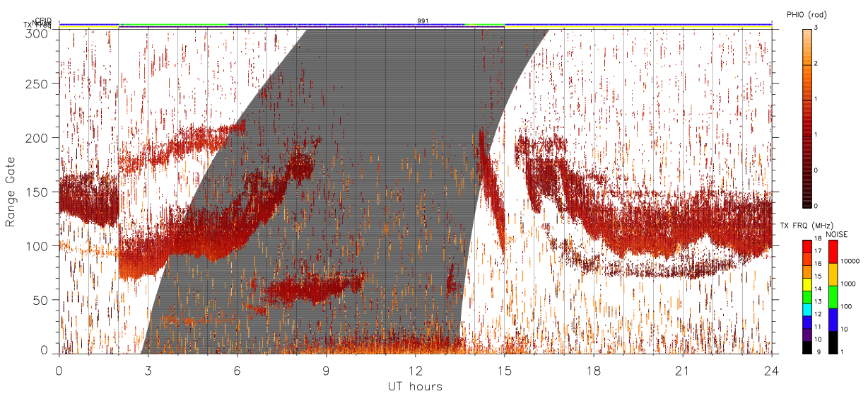Click the PHI0 color bar tick label '2'

(816, 64)
